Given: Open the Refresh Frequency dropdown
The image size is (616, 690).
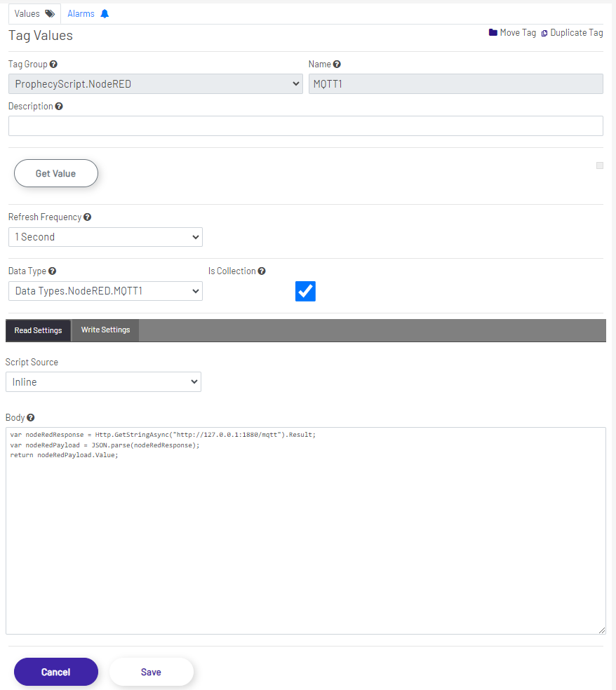Looking at the screenshot, I should (x=105, y=237).
